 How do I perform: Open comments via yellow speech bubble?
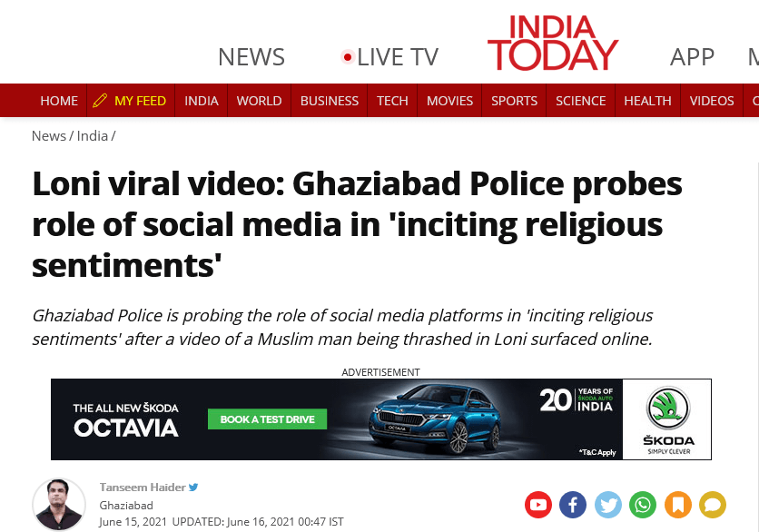[x=713, y=505]
